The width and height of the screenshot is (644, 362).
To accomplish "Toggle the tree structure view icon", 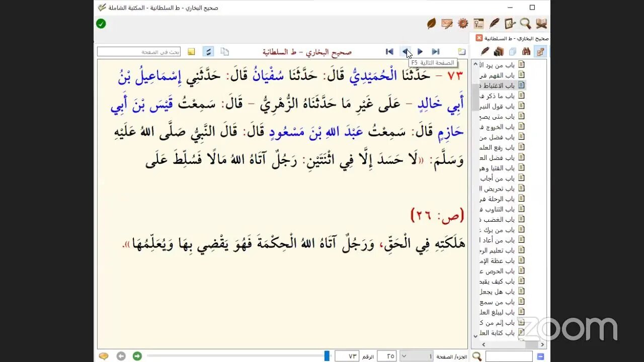I will click(x=540, y=51).
